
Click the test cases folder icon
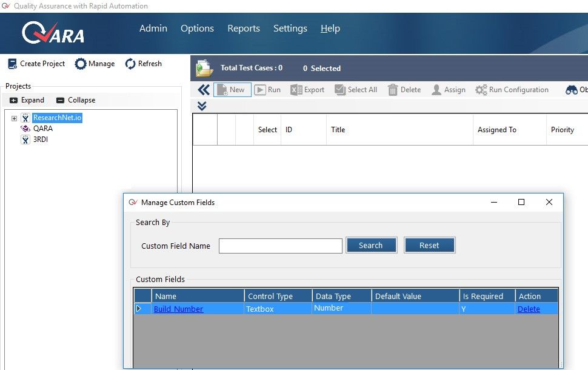click(204, 69)
